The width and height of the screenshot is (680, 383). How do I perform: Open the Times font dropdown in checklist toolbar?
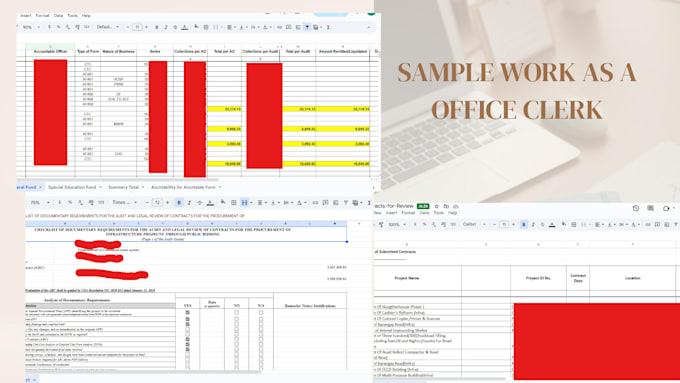tap(125, 203)
